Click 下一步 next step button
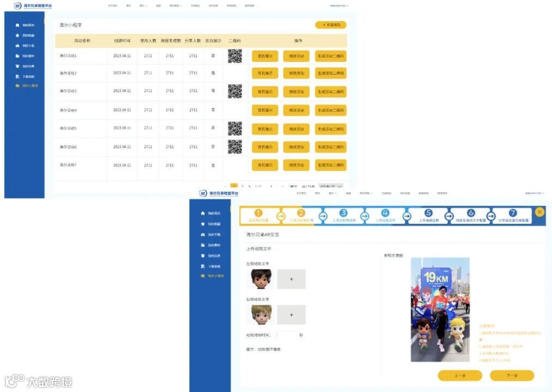 click(x=512, y=376)
